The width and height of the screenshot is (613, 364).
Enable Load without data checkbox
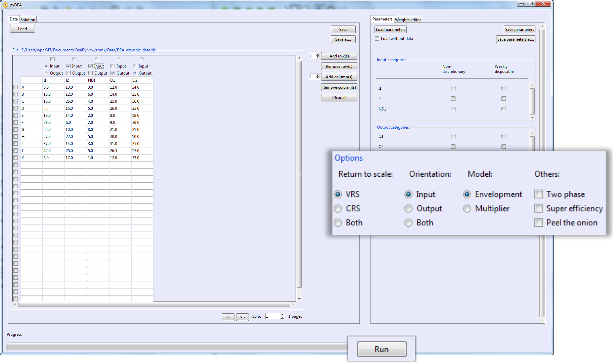[377, 39]
